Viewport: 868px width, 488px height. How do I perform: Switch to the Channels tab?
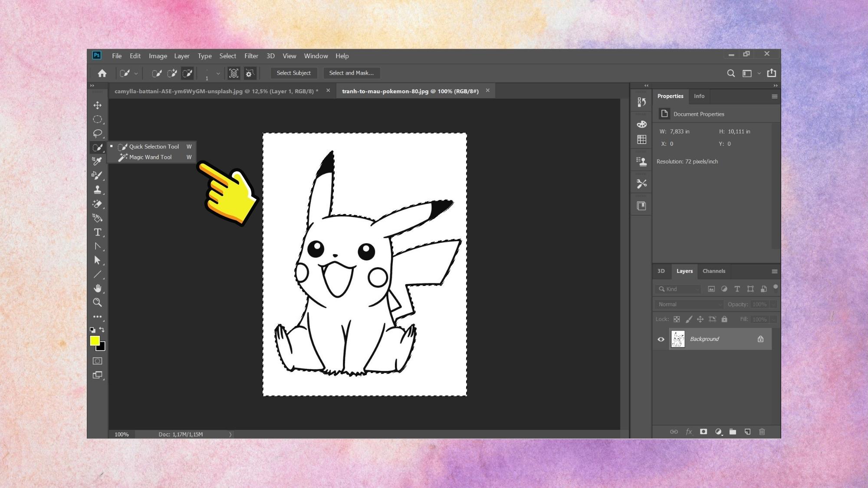pyautogui.click(x=713, y=271)
